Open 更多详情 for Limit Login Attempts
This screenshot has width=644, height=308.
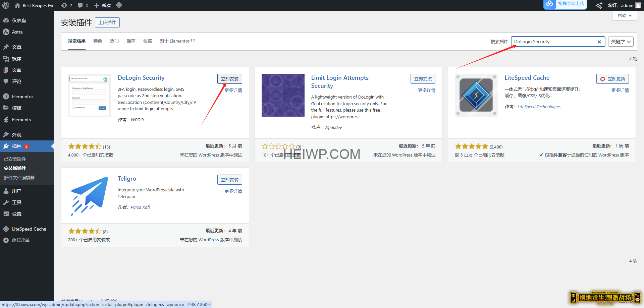coord(427,90)
